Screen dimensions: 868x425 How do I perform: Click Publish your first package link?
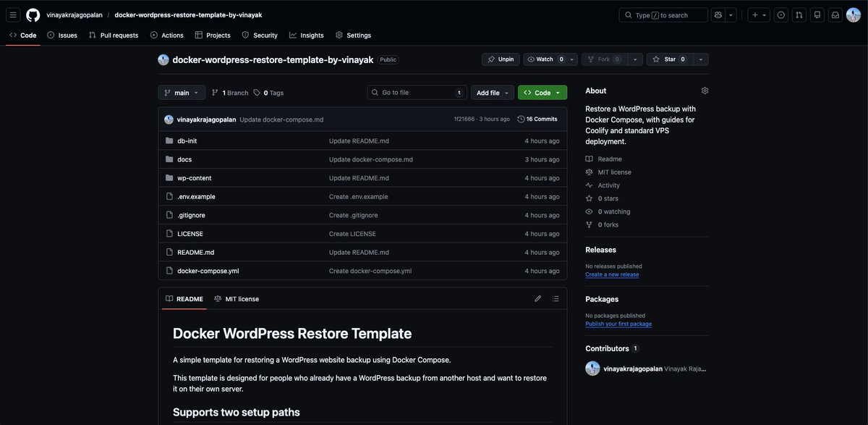click(618, 324)
